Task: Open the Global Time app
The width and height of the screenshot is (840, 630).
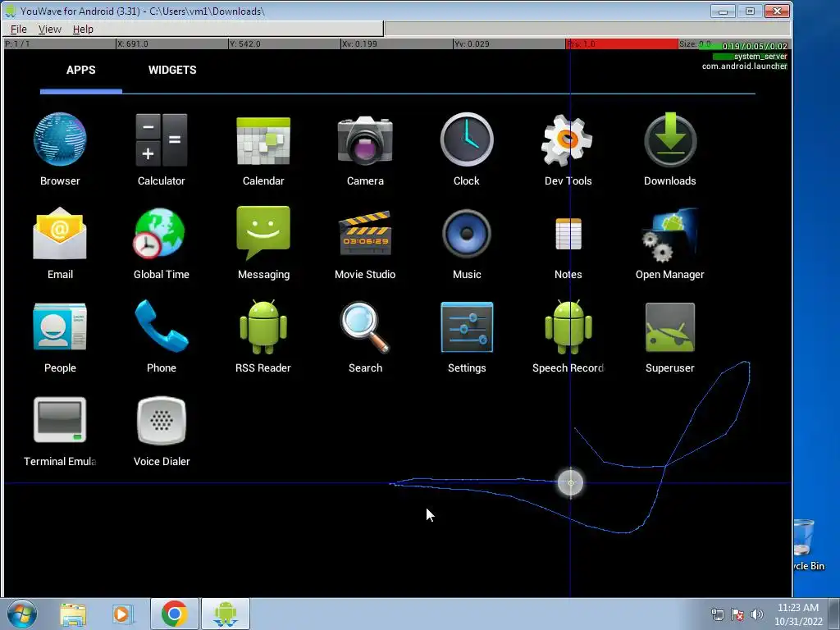Action: coord(162,243)
